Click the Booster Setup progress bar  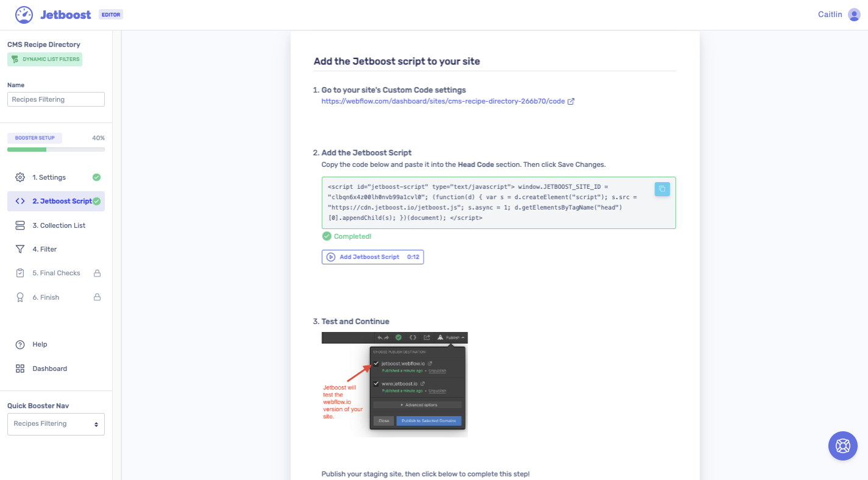point(55,149)
